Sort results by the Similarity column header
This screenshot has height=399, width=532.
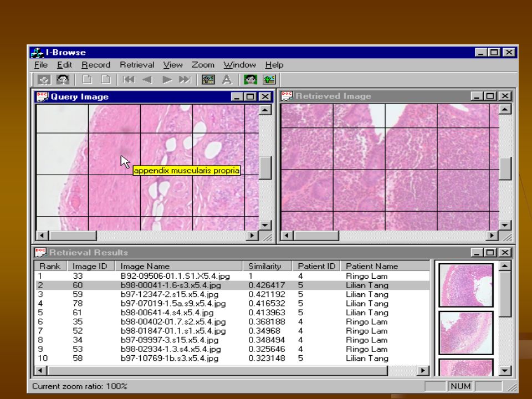(267, 266)
